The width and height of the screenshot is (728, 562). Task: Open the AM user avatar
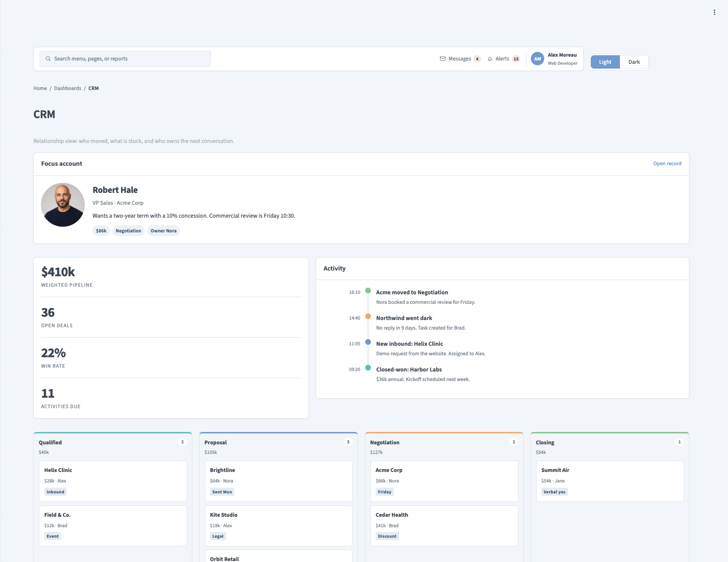coord(538,59)
